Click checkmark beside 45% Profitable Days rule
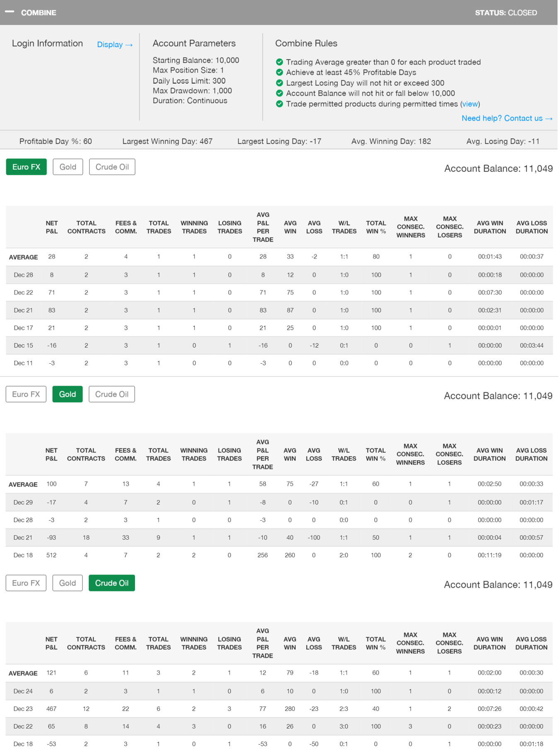The width and height of the screenshot is (559, 756). click(279, 72)
